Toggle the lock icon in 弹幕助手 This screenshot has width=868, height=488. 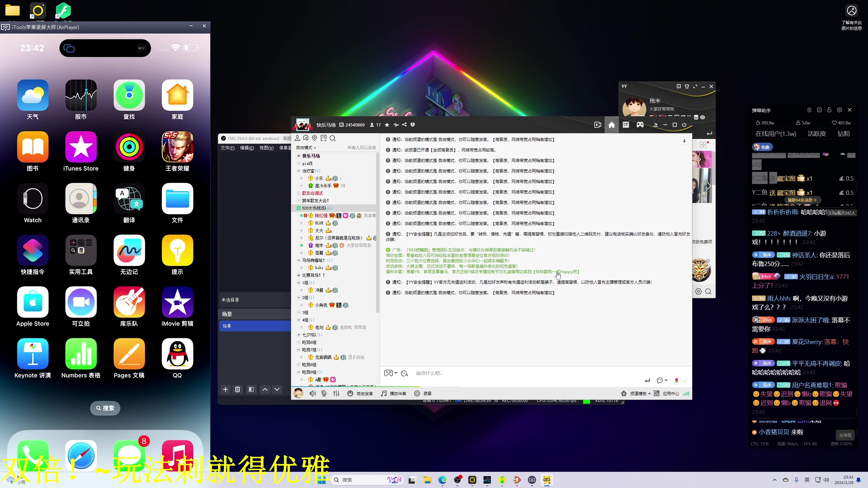coord(829,110)
